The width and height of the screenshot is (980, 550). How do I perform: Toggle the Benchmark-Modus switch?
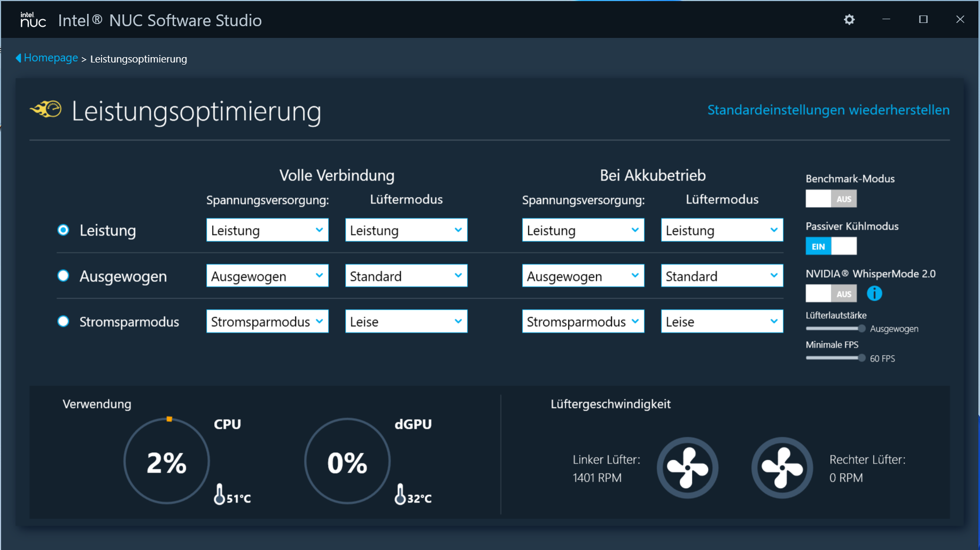click(x=831, y=199)
